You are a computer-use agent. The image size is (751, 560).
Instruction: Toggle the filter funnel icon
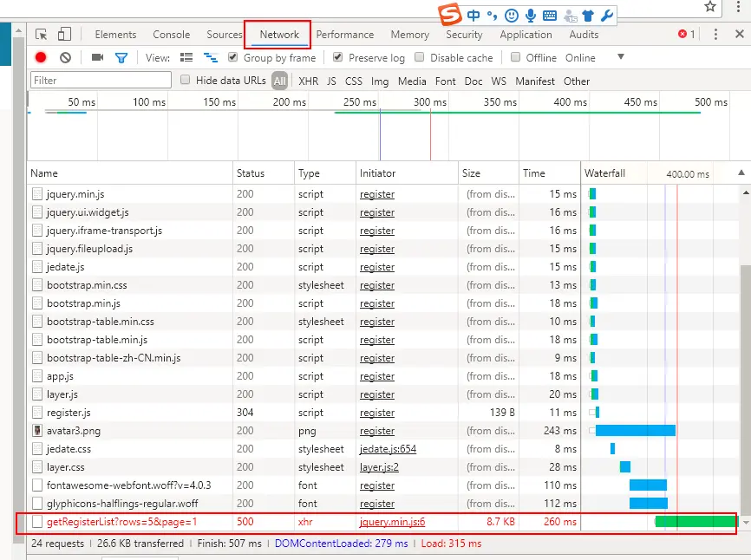coord(121,58)
